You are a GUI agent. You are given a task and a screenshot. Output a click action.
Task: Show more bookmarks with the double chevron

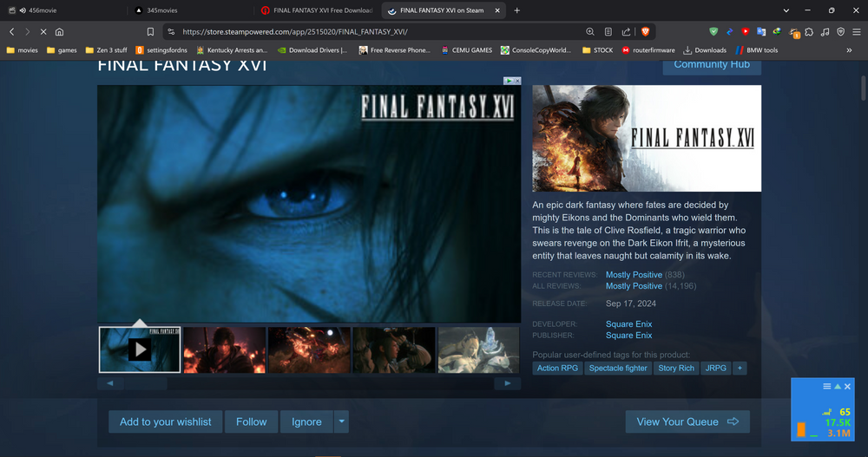point(849,50)
